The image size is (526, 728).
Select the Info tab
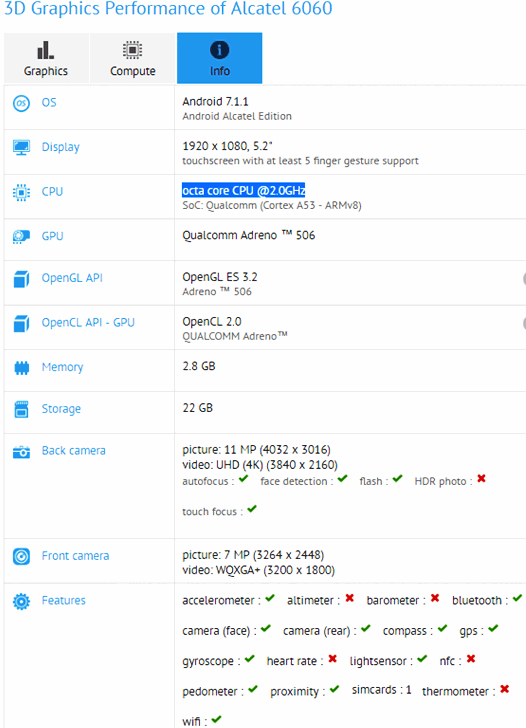click(x=220, y=58)
